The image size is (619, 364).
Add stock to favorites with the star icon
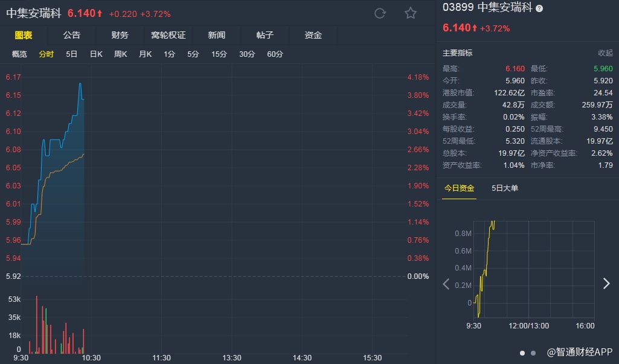pos(411,13)
